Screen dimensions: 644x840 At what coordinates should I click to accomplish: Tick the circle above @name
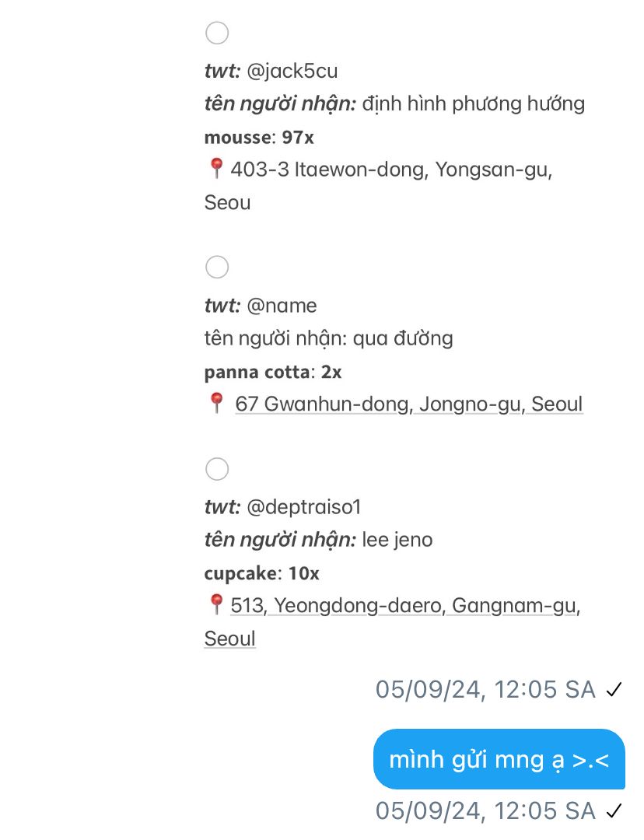[x=217, y=267]
